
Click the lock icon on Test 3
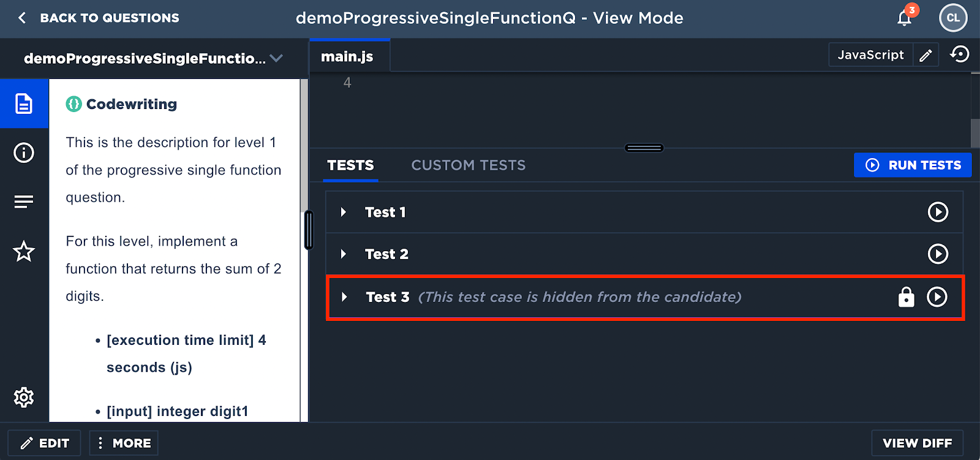pyautogui.click(x=906, y=297)
